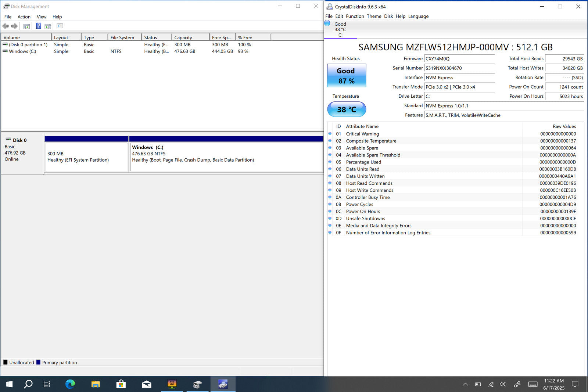Open File Explorer from the taskbar

click(96, 384)
